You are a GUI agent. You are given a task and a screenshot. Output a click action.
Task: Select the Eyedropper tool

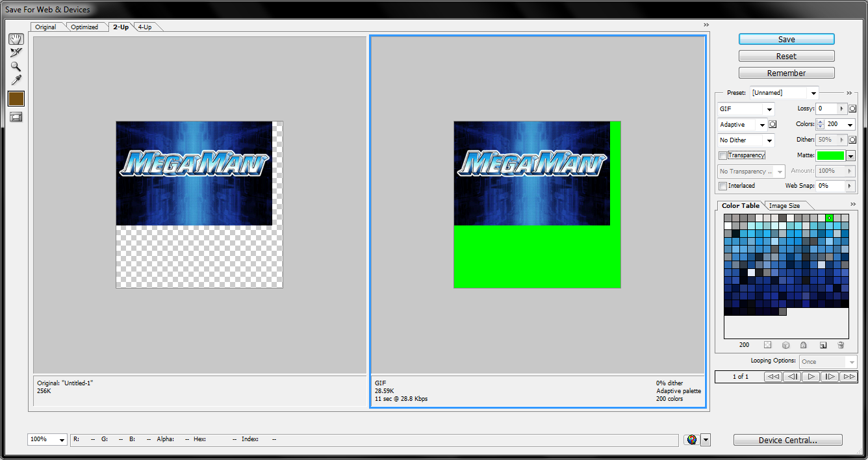16,80
